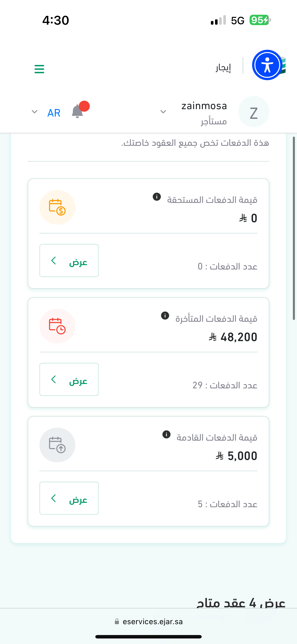Click the إيجار site title
This screenshot has width=297, height=644.
(x=224, y=67)
